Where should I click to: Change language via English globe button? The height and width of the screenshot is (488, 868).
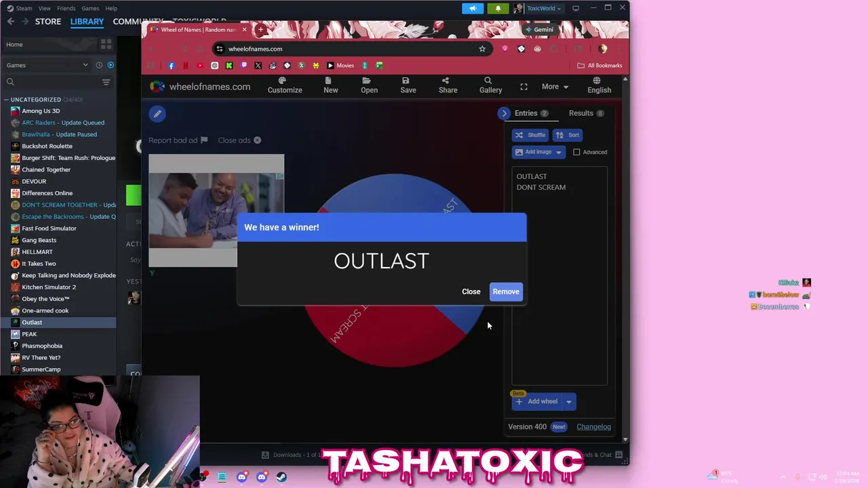point(599,85)
